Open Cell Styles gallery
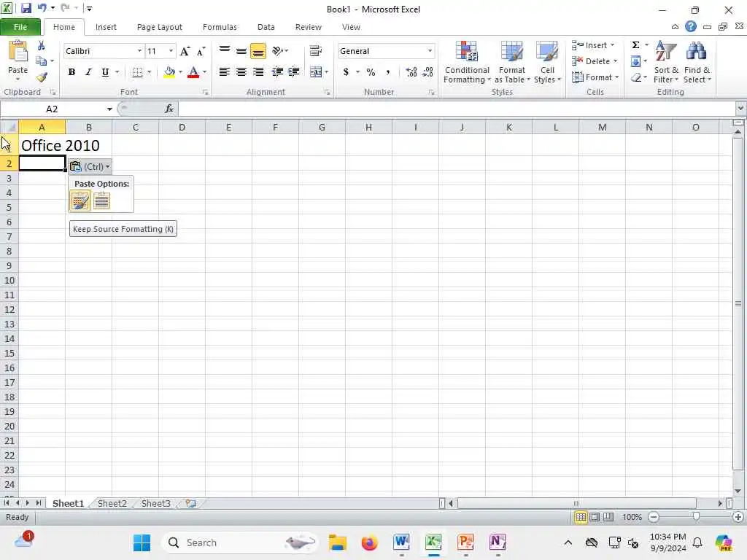This screenshot has height=560, width=747. [547, 62]
